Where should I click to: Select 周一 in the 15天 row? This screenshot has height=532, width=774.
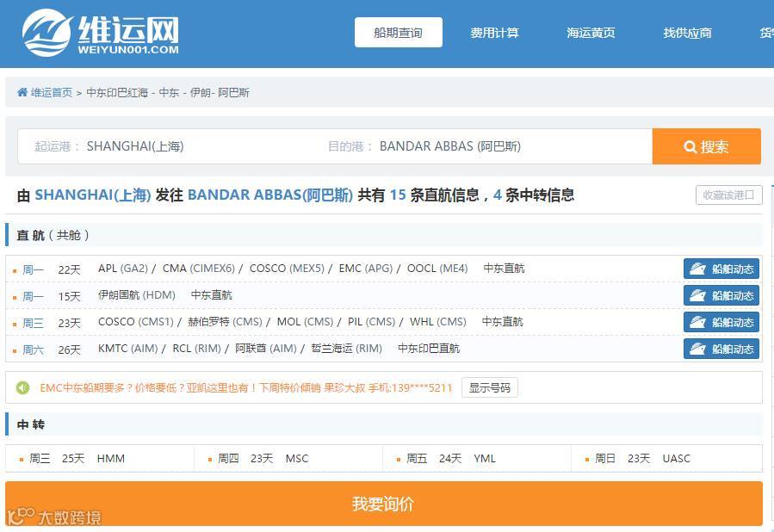click(33, 296)
